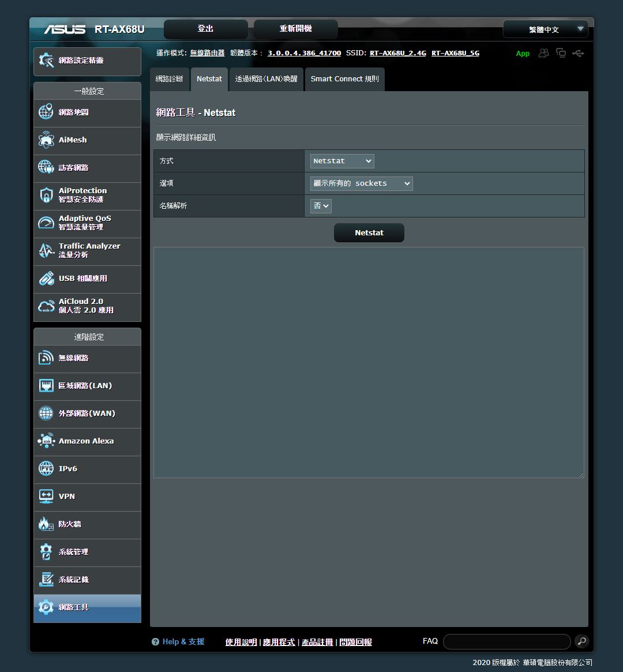The image size is (623, 672).
Task: Open firmware version 3.0.0.4.386_41700 link
Action: click(304, 53)
